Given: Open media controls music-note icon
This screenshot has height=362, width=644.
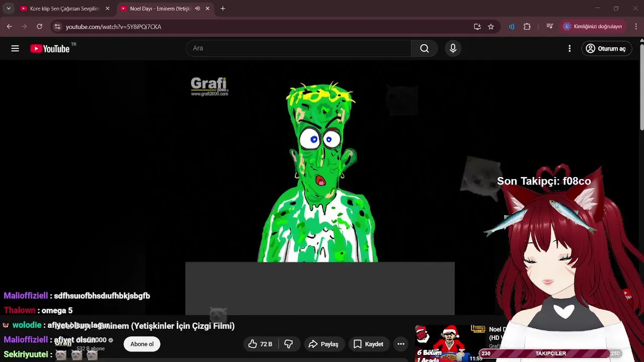Looking at the screenshot, I should tap(549, 27).
